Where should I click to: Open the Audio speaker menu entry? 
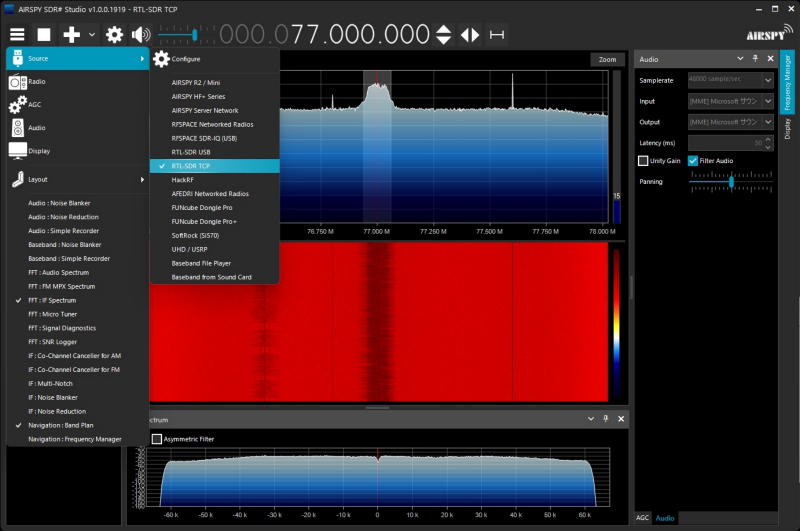pyautogui.click(x=78, y=128)
